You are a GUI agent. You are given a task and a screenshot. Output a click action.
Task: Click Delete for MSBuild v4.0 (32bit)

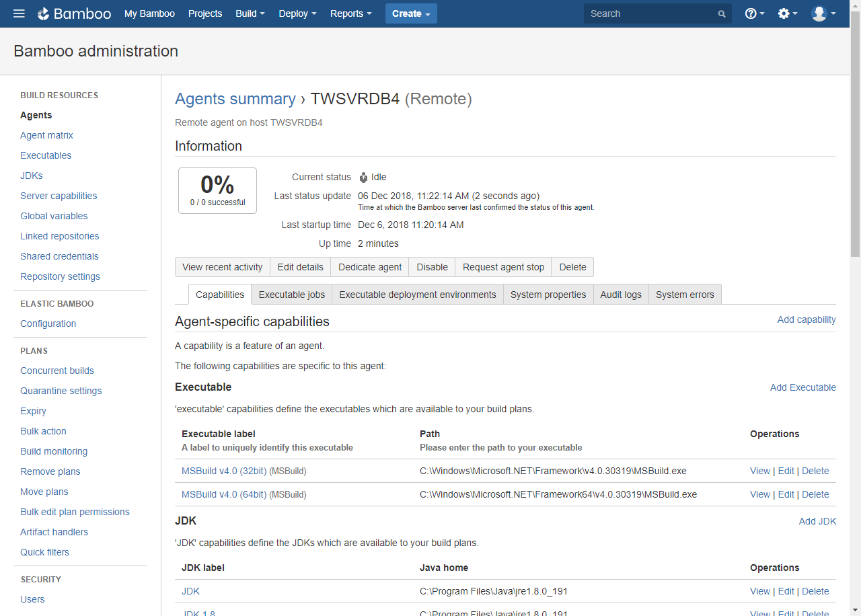click(x=815, y=471)
